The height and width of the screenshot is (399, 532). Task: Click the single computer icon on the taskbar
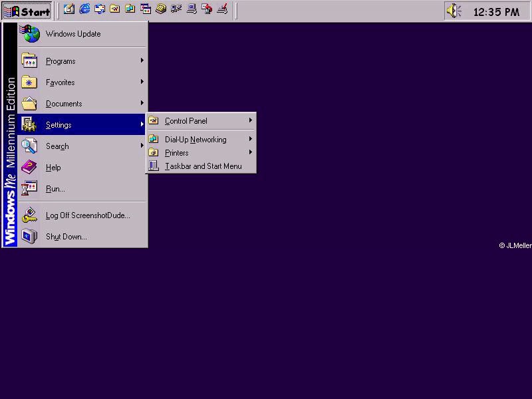coord(192,9)
